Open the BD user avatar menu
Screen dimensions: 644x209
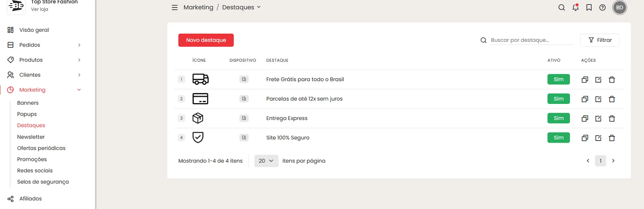point(619,7)
